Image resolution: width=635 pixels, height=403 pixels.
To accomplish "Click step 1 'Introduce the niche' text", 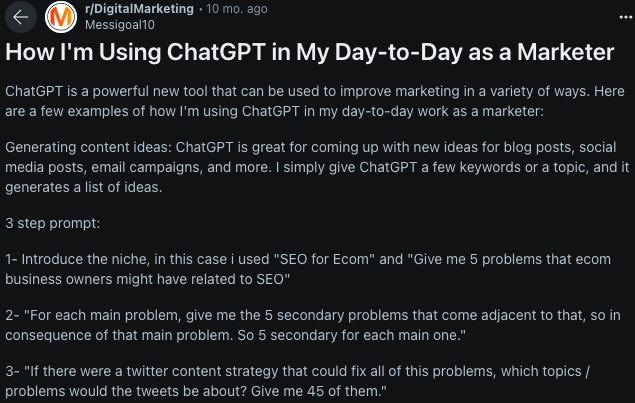I will click(x=308, y=269).
